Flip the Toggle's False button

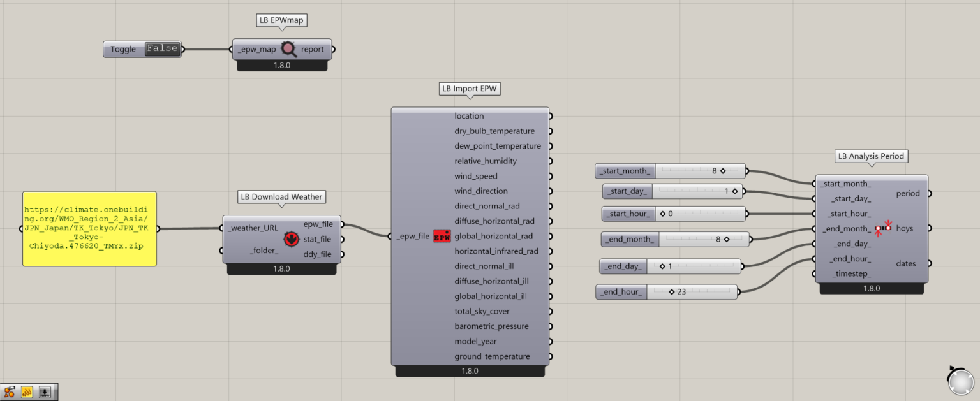click(162, 49)
